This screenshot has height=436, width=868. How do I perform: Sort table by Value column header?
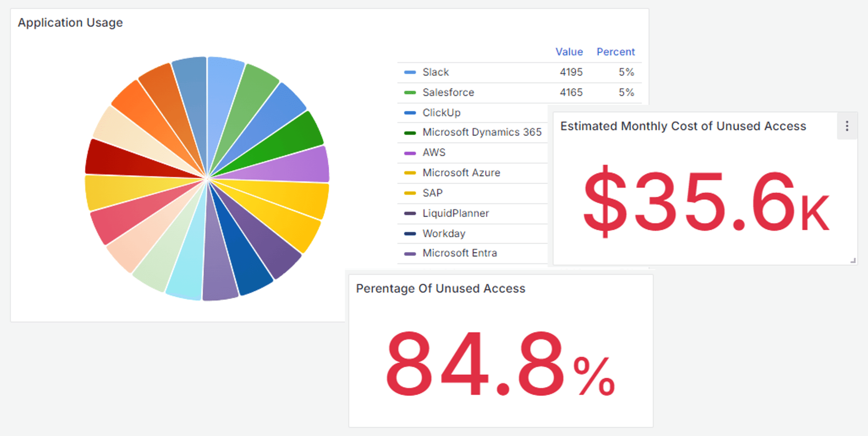(x=569, y=52)
